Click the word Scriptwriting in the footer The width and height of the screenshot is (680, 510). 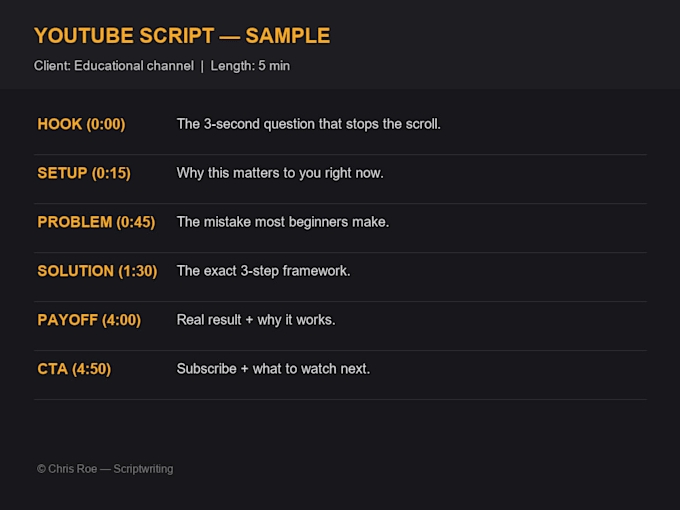click(x=144, y=469)
